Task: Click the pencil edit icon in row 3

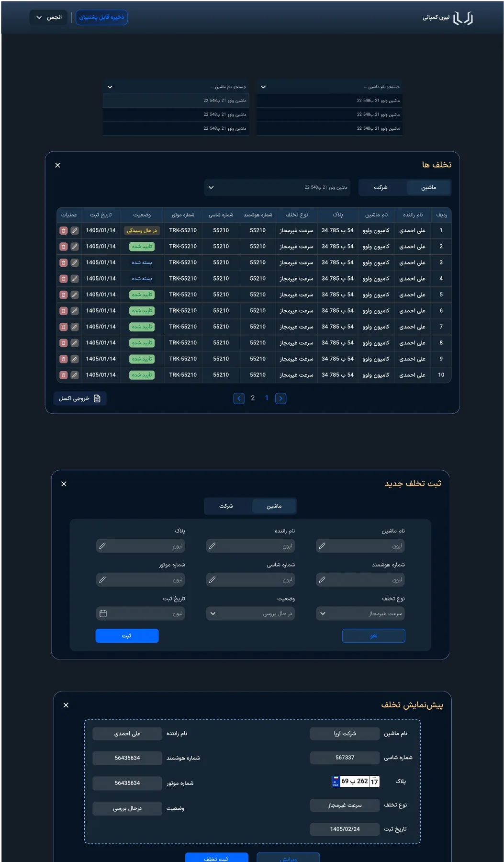Action: click(x=75, y=262)
